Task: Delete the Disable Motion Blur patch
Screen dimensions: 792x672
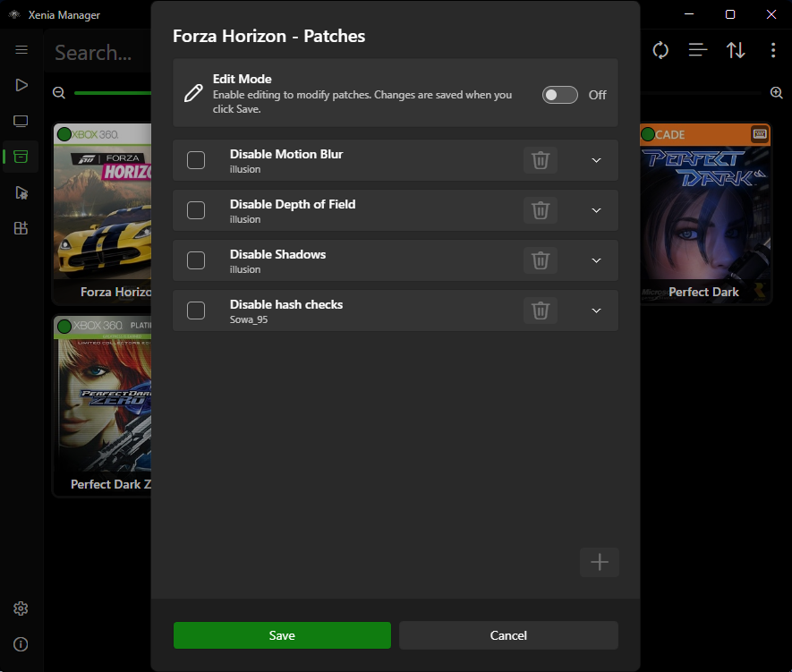Action: pyautogui.click(x=540, y=160)
